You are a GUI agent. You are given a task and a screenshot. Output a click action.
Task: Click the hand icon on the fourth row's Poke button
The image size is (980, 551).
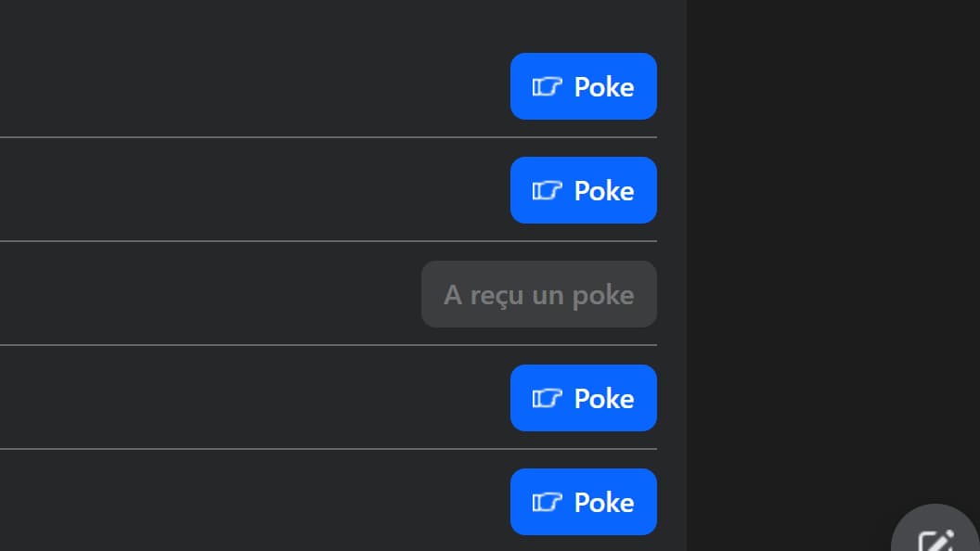point(547,398)
